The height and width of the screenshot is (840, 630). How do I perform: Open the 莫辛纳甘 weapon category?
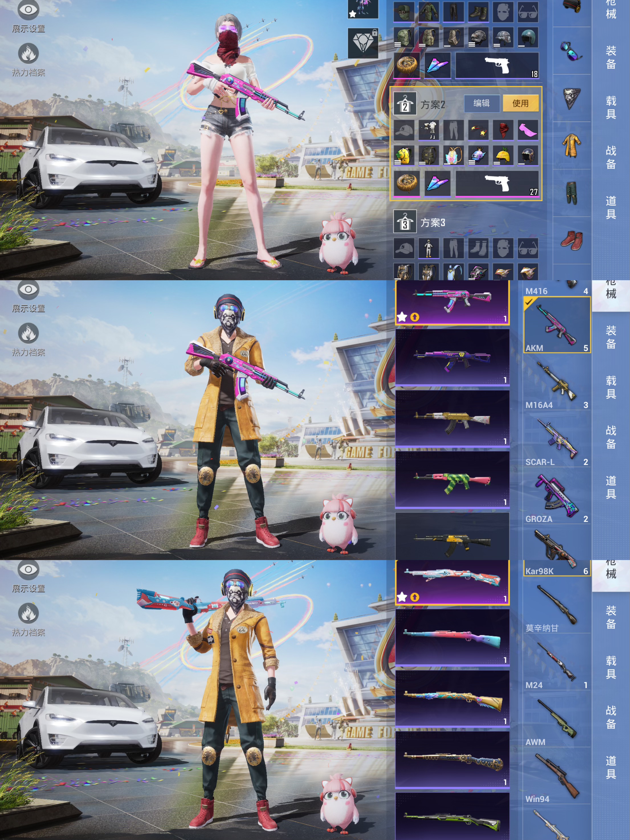[557, 605]
